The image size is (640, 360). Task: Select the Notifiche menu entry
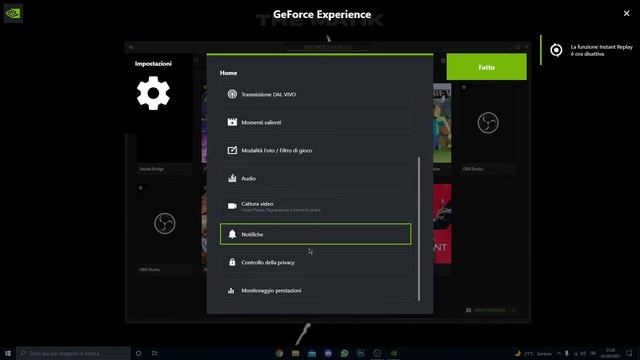point(315,234)
